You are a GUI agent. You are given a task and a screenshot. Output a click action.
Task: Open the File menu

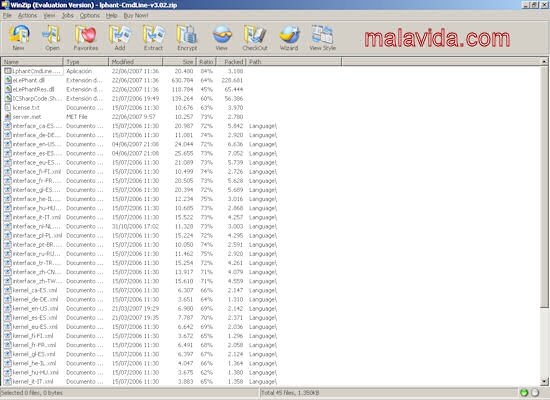pyautogui.click(x=7, y=15)
